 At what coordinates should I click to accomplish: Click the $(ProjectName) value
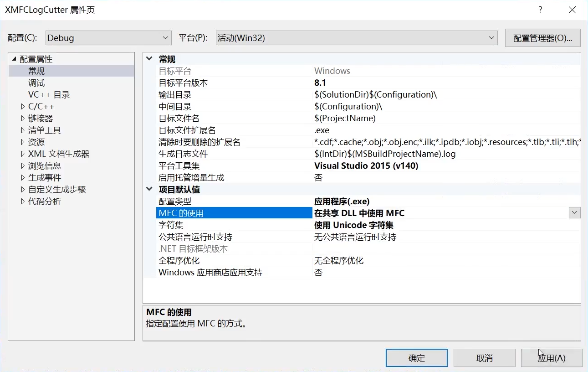(x=345, y=119)
